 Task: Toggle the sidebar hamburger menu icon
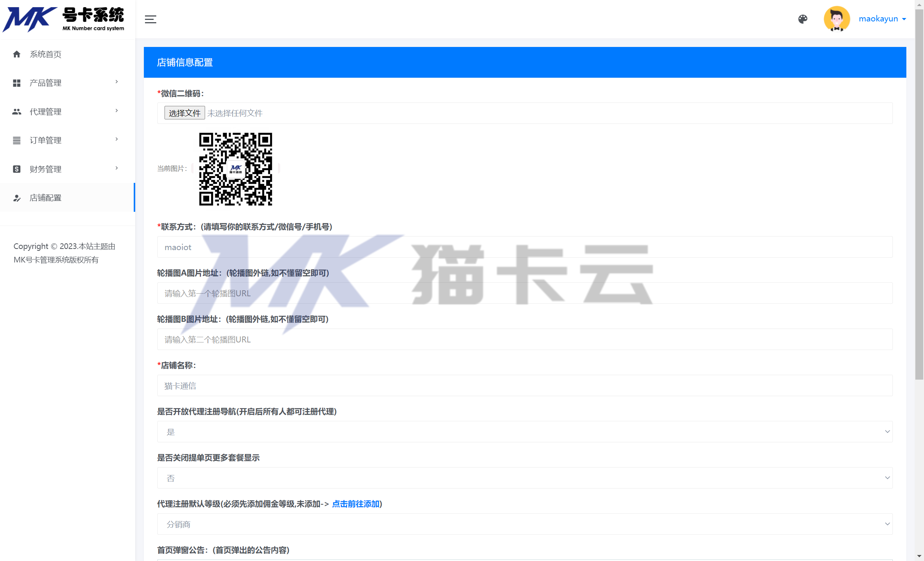(x=150, y=19)
